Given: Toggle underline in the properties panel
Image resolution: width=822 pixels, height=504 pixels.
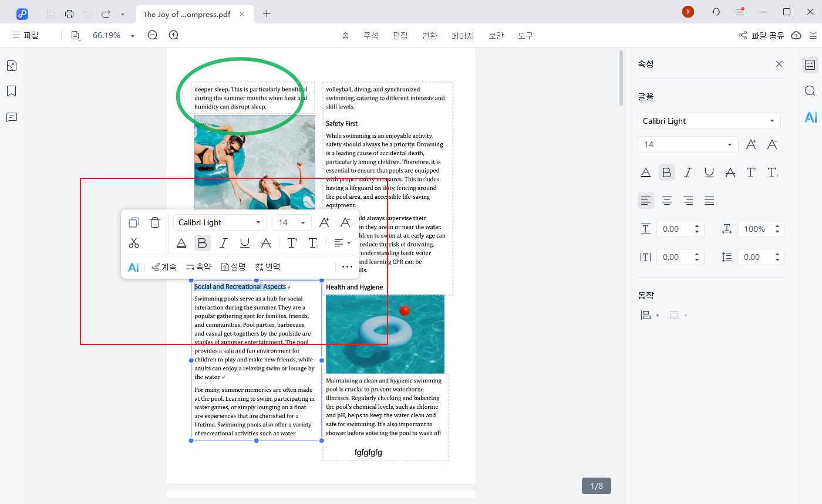Looking at the screenshot, I should [709, 172].
